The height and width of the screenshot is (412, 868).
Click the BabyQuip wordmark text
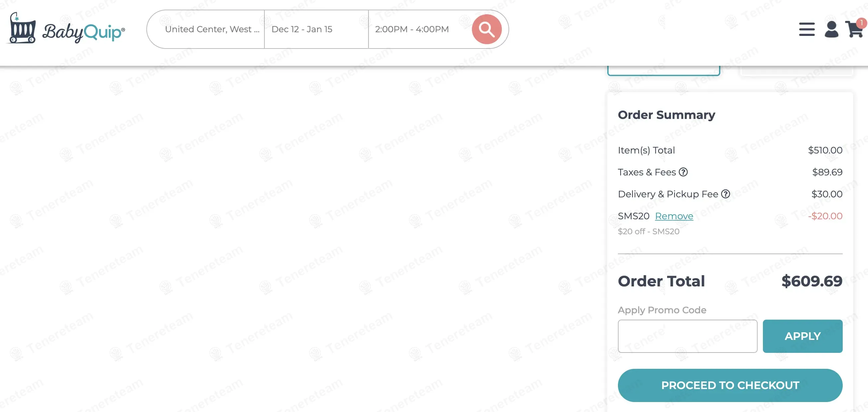click(83, 32)
